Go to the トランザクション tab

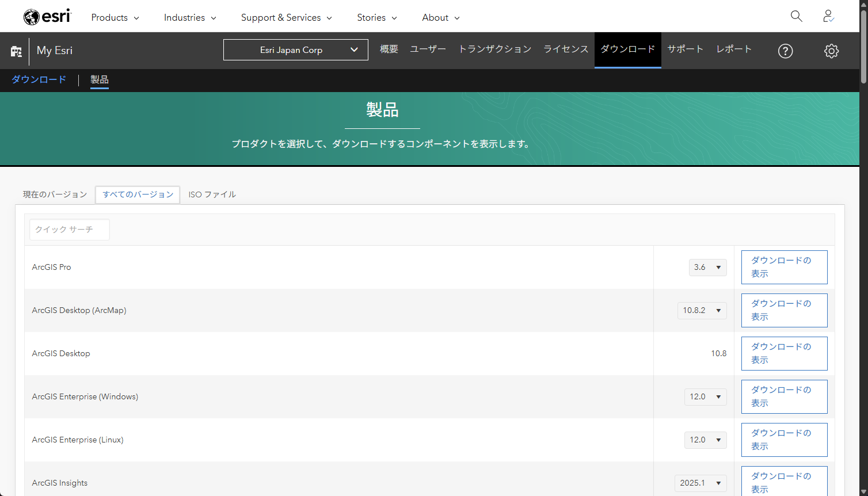[494, 49]
